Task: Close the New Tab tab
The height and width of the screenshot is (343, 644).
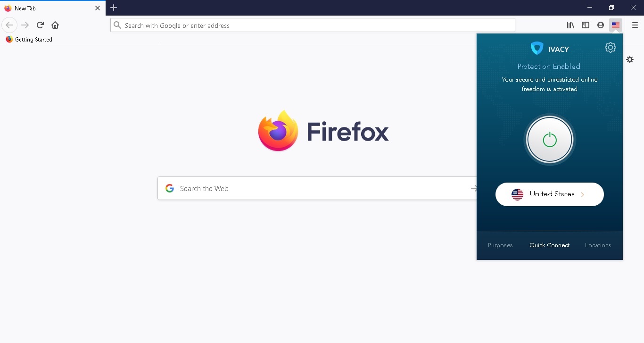Action: (x=98, y=8)
